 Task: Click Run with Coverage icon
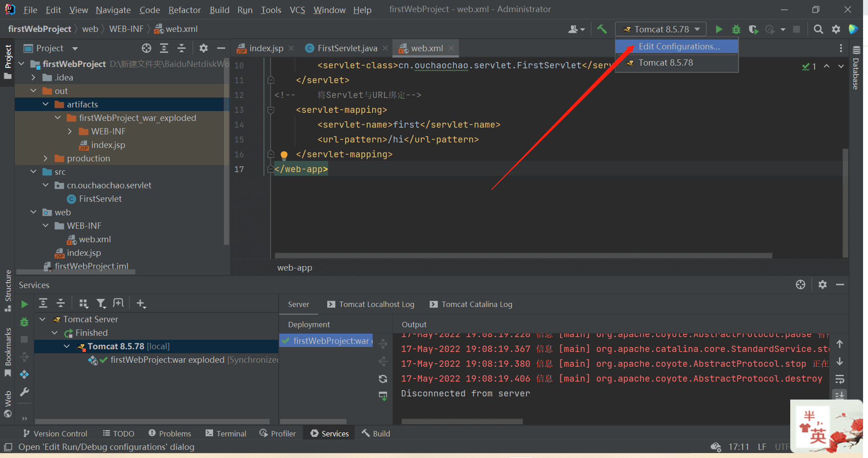[x=753, y=29]
